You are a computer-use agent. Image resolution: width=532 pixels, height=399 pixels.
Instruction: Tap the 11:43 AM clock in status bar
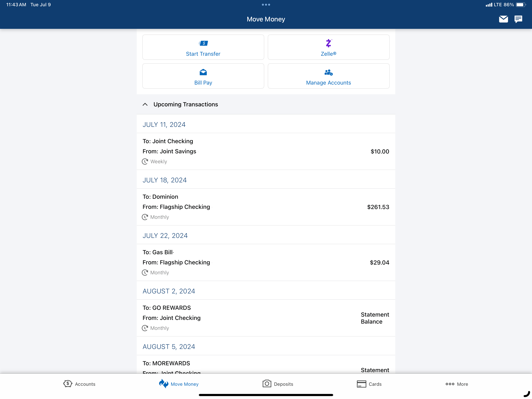click(16, 4)
